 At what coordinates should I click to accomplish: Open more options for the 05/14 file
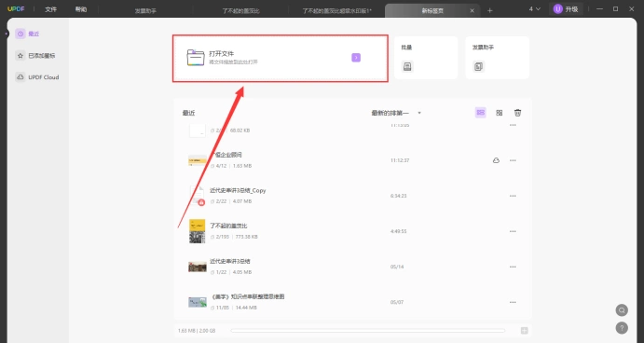[x=513, y=267]
